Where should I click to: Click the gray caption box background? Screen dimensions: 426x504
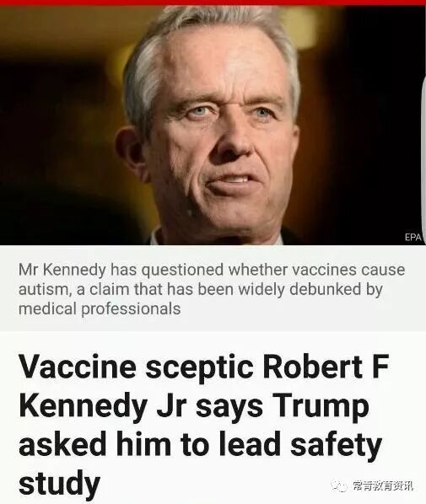[x=213, y=288]
